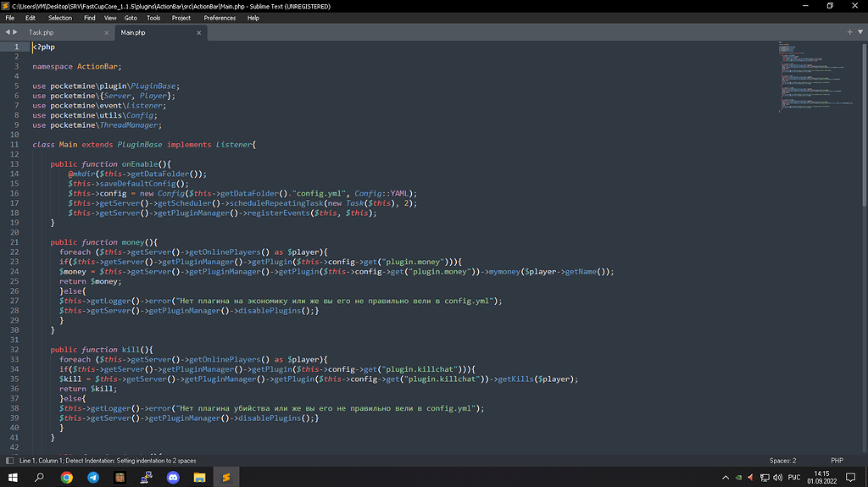This screenshot has width=868, height=487.
Task: Launch Google Chrome from the taskbar
Action: (66, 478)
